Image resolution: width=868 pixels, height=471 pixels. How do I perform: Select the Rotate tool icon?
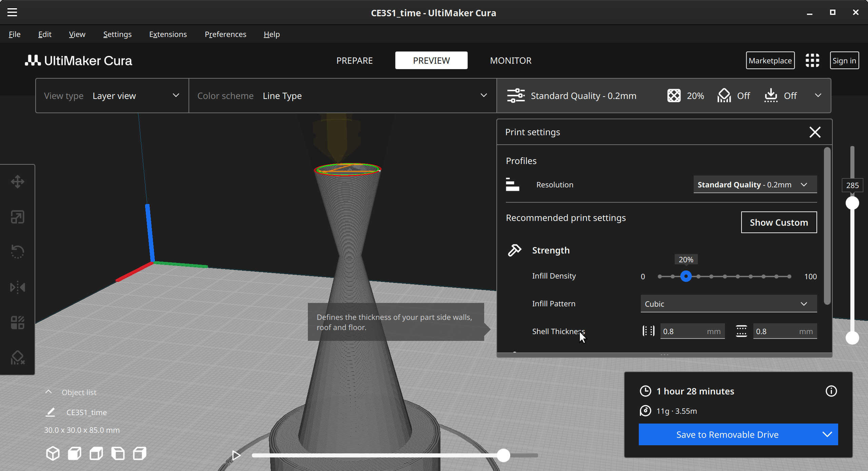pos(18,252)
